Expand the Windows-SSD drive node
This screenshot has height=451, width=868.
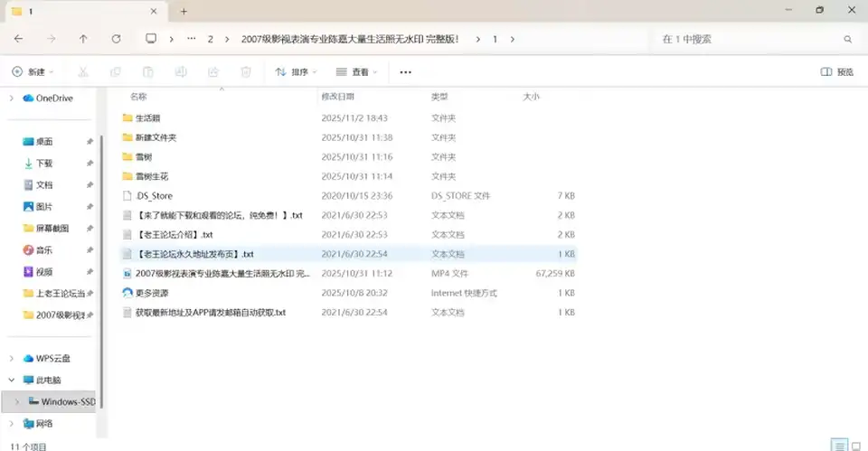click(17, 402)
